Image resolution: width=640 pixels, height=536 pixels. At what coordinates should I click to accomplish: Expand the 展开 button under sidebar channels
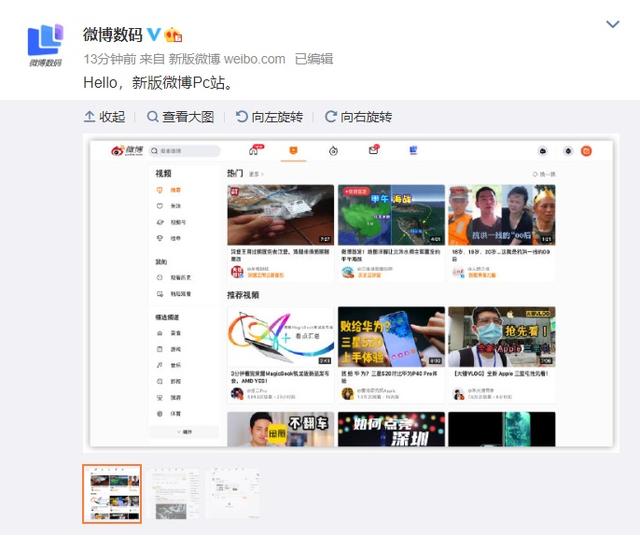click(185, 432)
